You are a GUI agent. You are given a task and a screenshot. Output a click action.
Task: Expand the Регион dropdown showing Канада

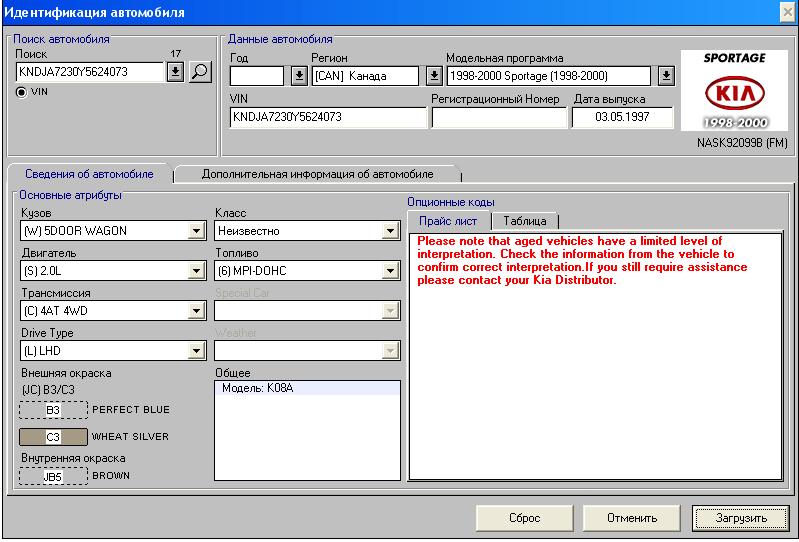click(433, 76)
